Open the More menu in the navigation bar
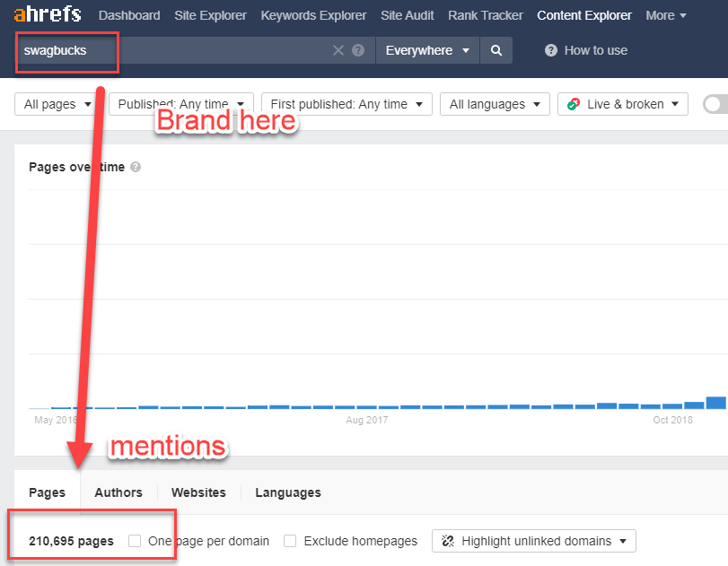728x566 pixels. (665, 15)
